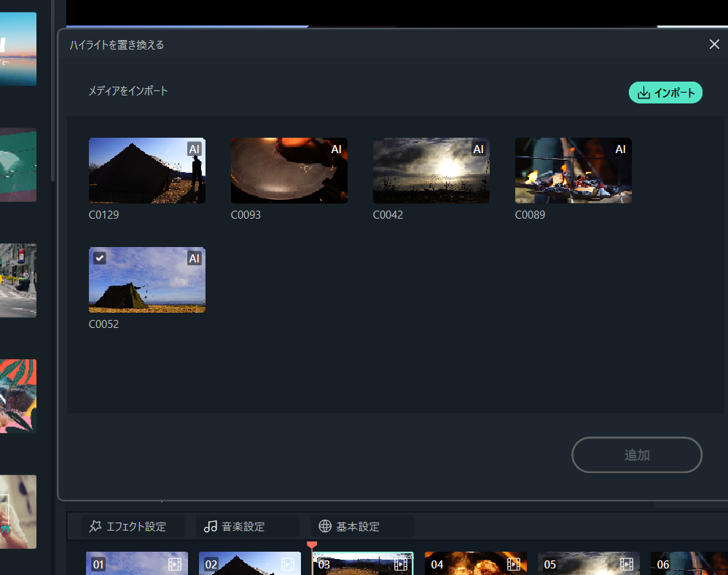Click the film icon on clip 04

[x=514, y=564]
